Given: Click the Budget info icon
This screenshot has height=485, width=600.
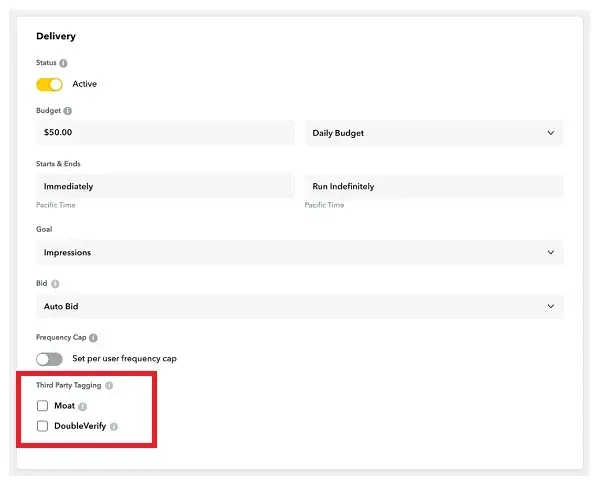Looking at the screenshot, I should tap(67, 111).
